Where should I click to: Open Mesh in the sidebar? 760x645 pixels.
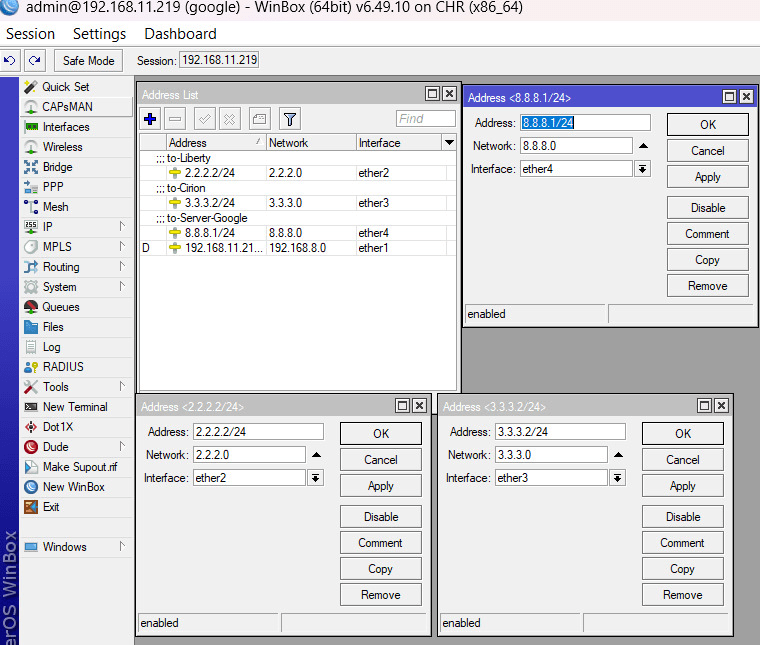(x=77, y=207)
